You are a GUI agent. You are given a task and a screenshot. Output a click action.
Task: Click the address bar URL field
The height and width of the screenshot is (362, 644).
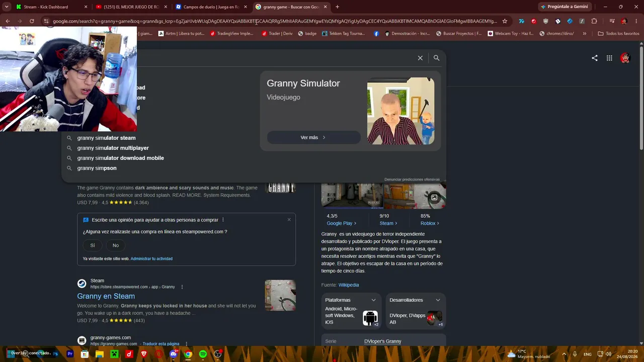(x=275, y=21)
